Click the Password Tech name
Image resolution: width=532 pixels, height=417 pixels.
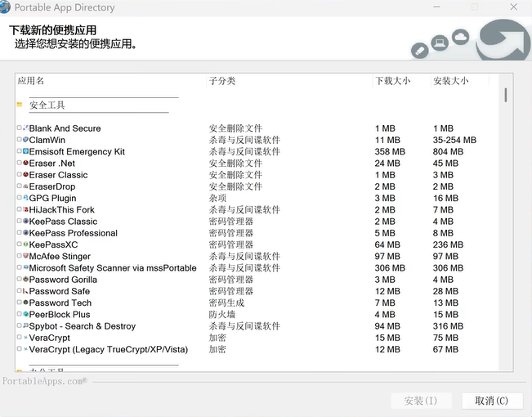[60, 303]
